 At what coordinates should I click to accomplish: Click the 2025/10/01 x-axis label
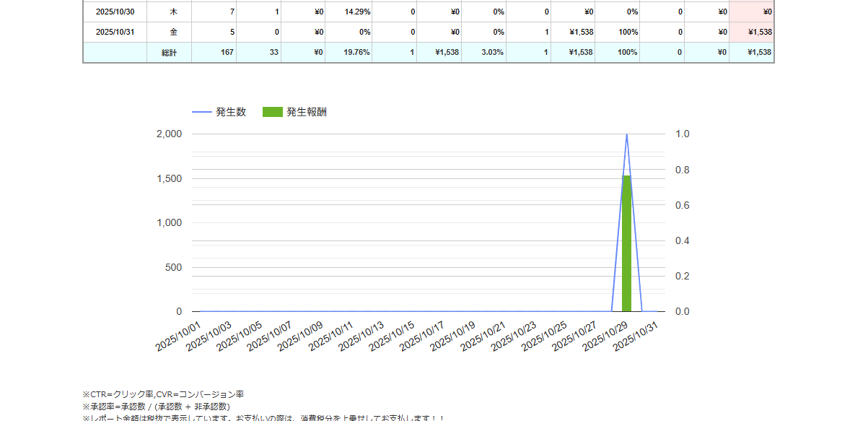coord(178,337)
